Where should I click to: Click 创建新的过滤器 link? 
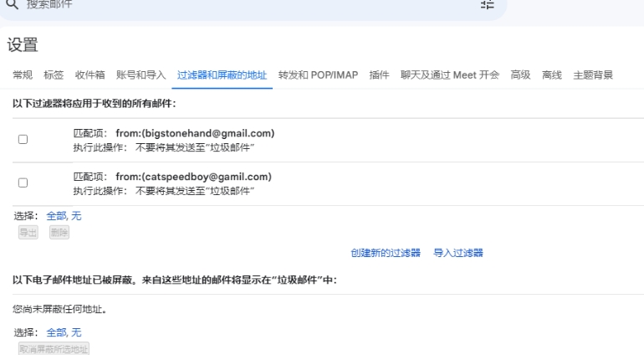(x=386, y=253)
